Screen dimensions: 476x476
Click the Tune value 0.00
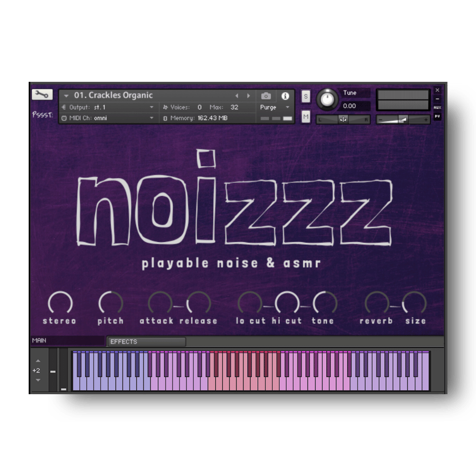(350, 106)
